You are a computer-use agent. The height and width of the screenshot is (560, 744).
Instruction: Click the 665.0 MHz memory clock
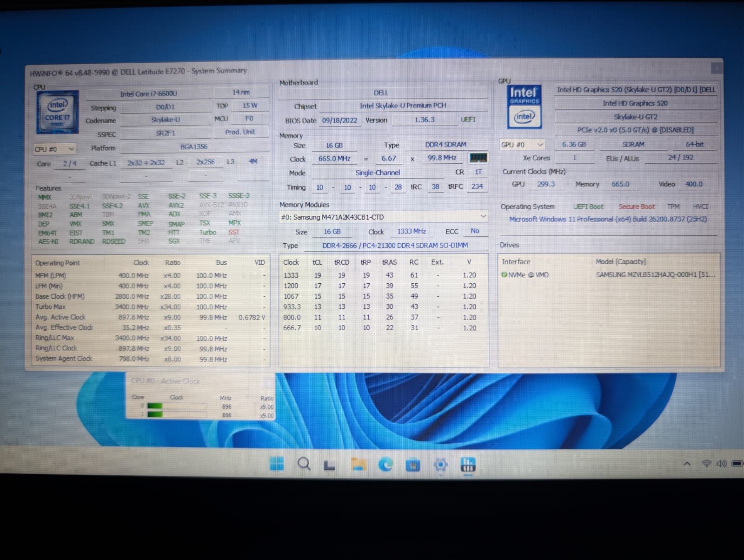point(334,159)
